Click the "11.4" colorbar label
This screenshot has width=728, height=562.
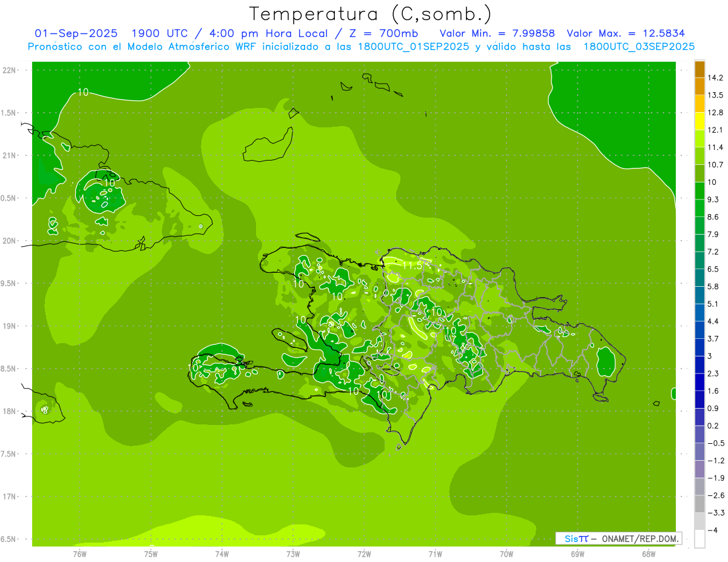[715, 147]
